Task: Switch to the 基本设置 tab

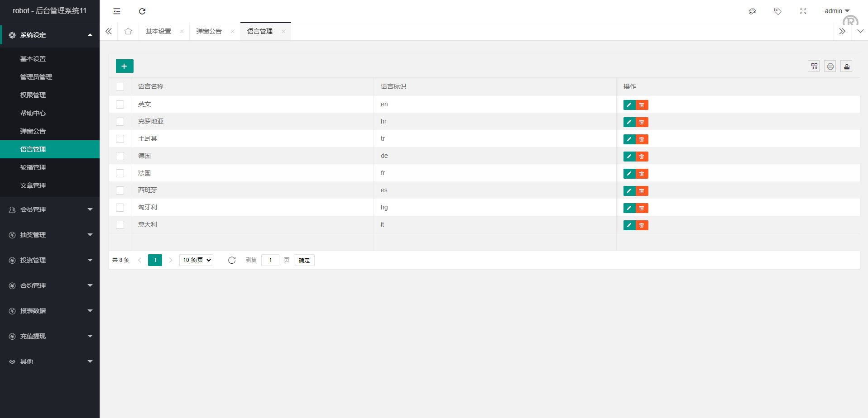Action: (x=158, y=31)
